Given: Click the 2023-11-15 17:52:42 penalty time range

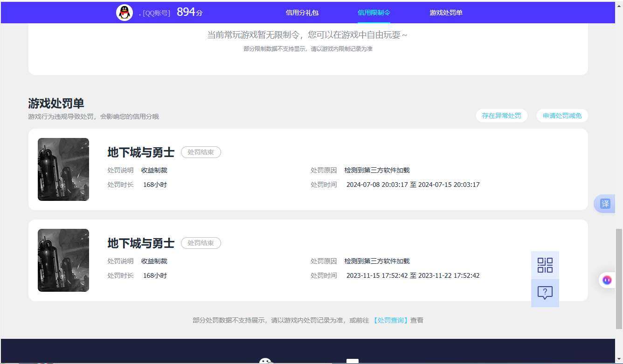Looking at the screenshot, I should (413, 275).
